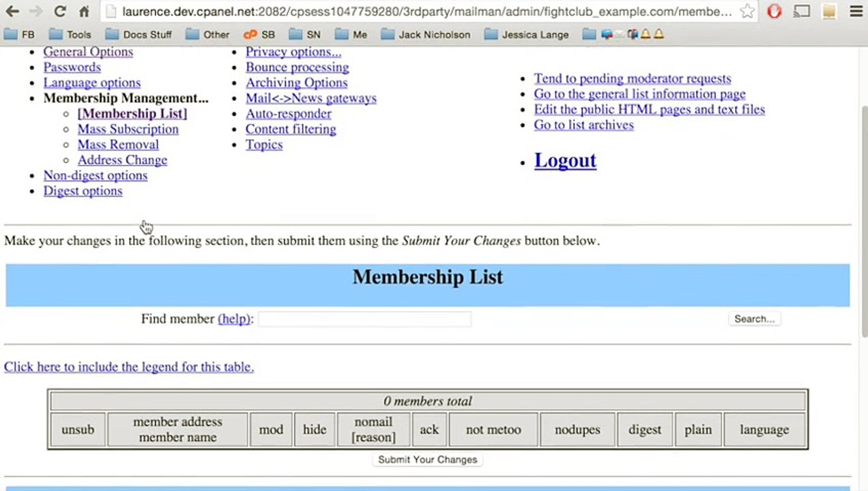Click the 'unsub' column header
Image resolution: width=868 pixels, height=491 pixels.
(x=78, y=430)
